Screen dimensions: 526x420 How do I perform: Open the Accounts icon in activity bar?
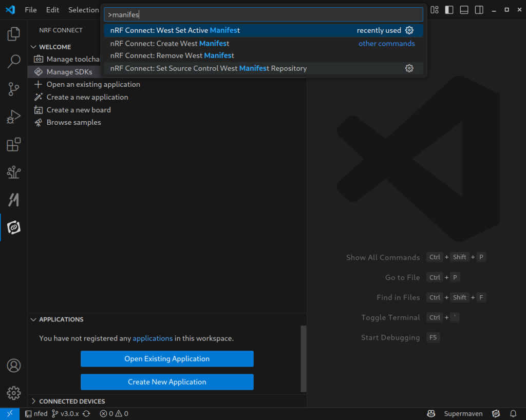tap(14, 366)
